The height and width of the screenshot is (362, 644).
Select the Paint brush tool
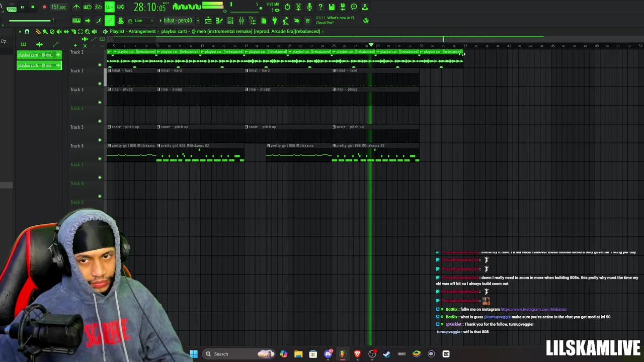pyautogui.click(x=45, y=32)
